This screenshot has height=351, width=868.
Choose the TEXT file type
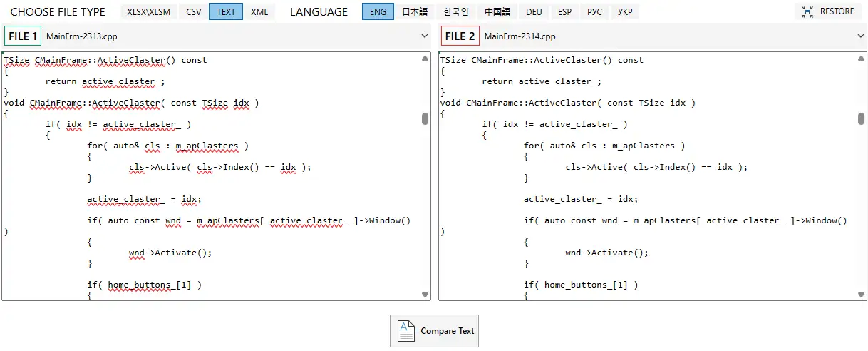(x=226, y=11)
